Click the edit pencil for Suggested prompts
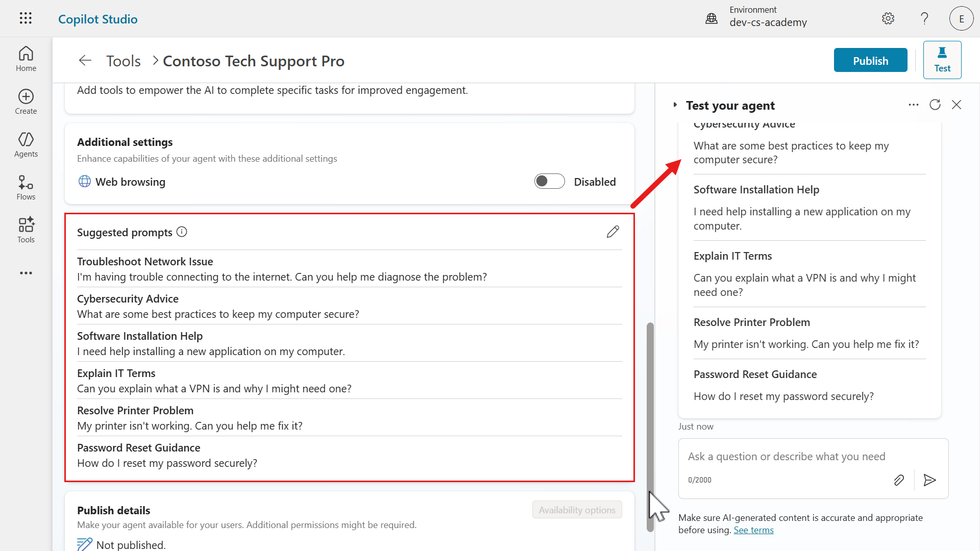Image resolution: width=980 pixels, height=551 pixels. pyautogui.click(x=612, y=232)
